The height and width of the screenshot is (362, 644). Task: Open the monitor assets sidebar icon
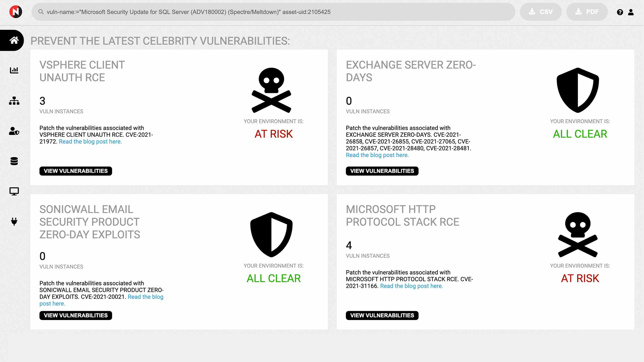coord(14,191)
